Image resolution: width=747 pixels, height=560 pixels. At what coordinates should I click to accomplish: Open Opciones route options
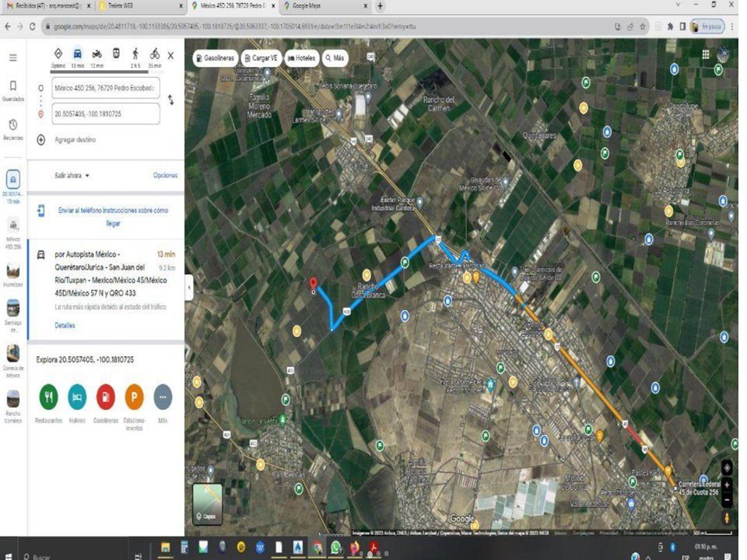[x=165, y=175]
